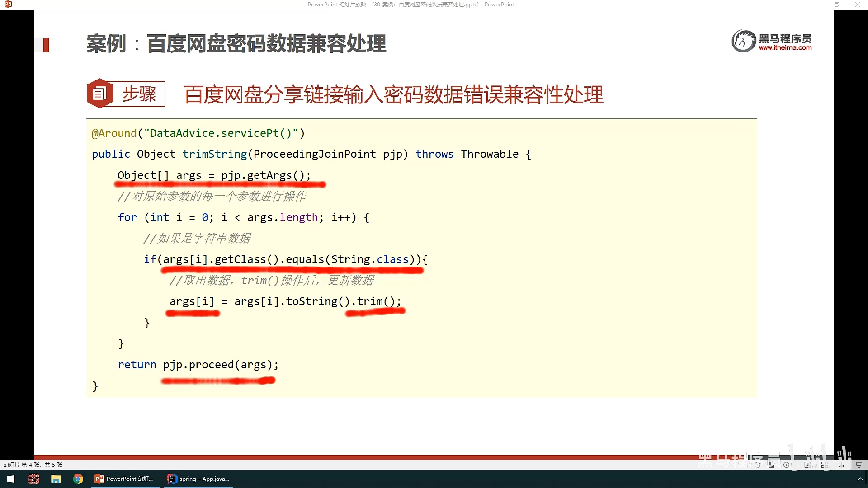Click the itheima logo on the slide
The height and width of the screenshot is (488, 868).
[x=771, y=42]
